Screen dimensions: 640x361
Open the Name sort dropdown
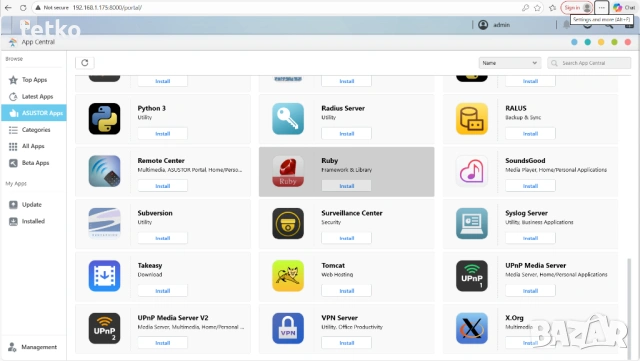510,63
